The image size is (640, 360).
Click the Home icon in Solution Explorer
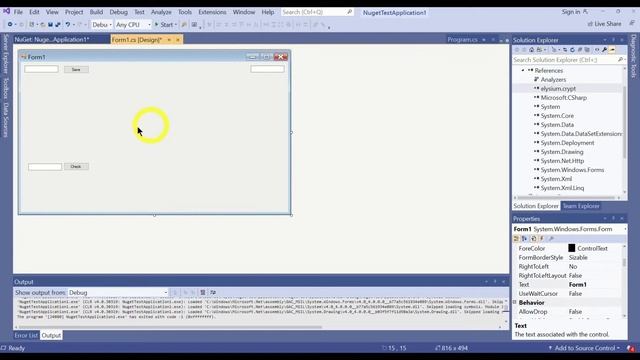point(531,50)
